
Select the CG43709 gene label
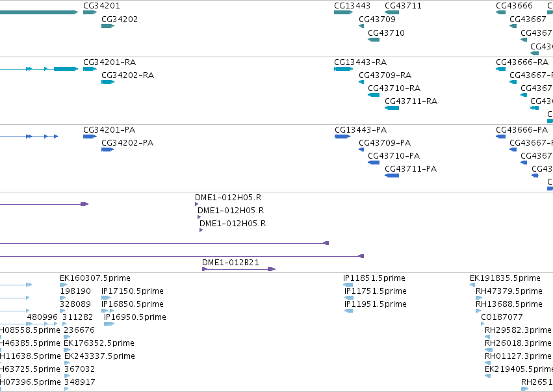click(x=378, y=19)
